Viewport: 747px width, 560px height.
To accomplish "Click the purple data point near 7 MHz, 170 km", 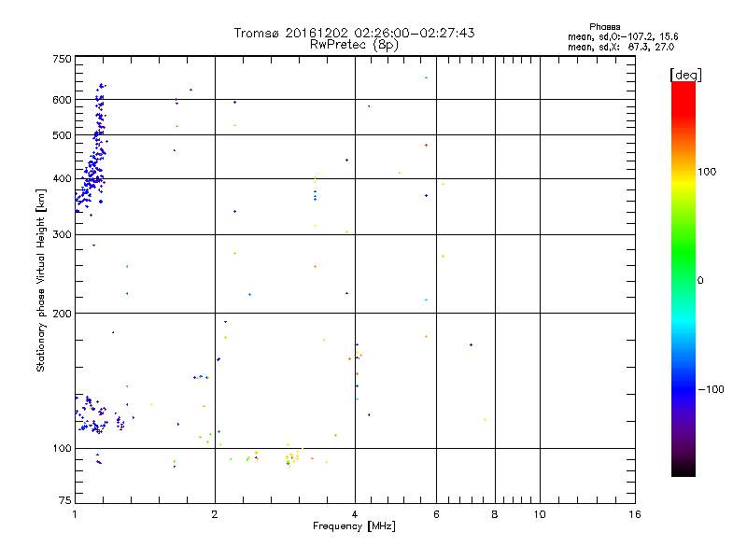I will click(x=471, y=344).
